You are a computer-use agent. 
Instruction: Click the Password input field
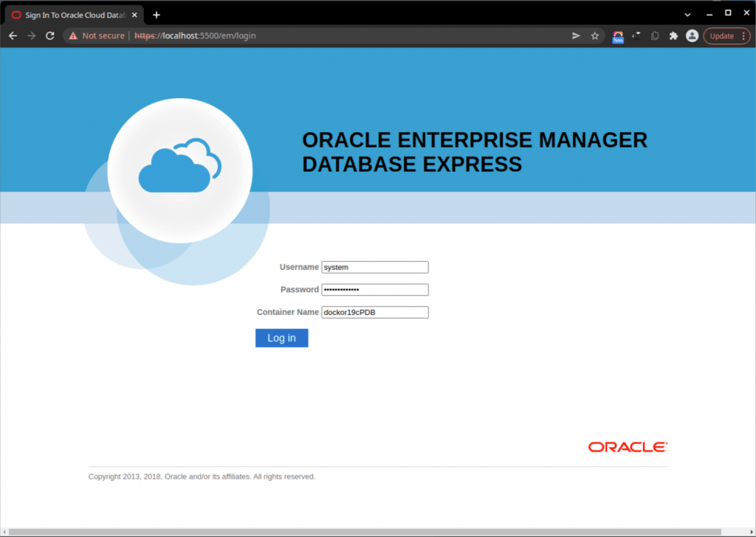pos(374,289)
